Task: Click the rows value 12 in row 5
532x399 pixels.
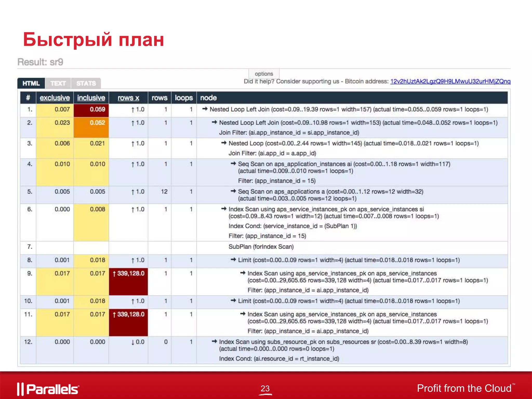Action: click(164, 191)
